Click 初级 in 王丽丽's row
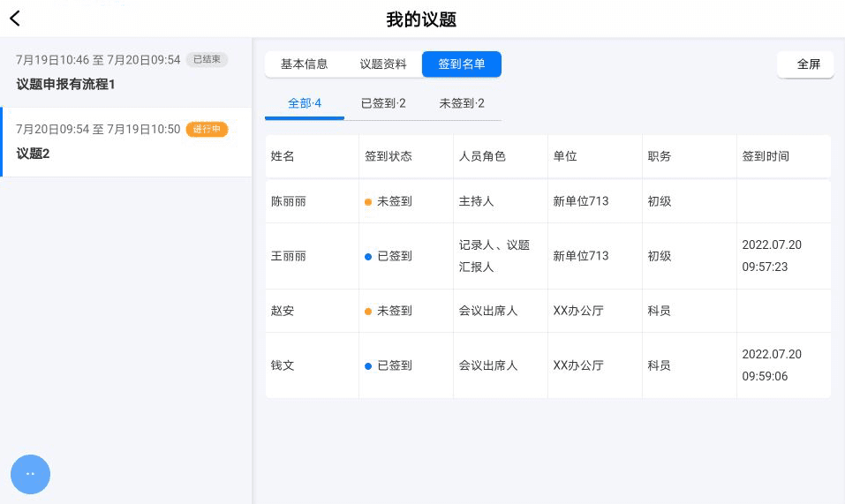This screenshot has width=845, height=504. (659, 256)
